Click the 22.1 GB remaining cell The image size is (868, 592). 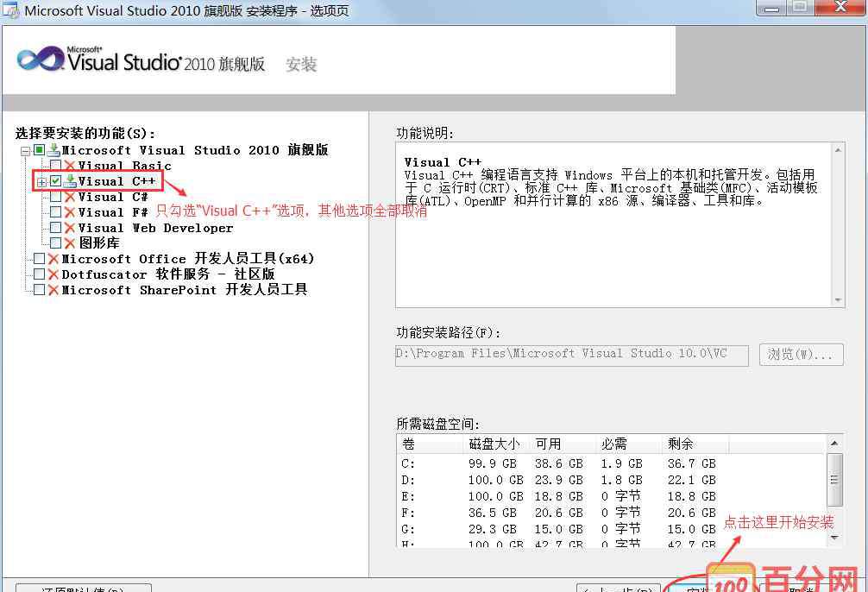tap(691, 480)
